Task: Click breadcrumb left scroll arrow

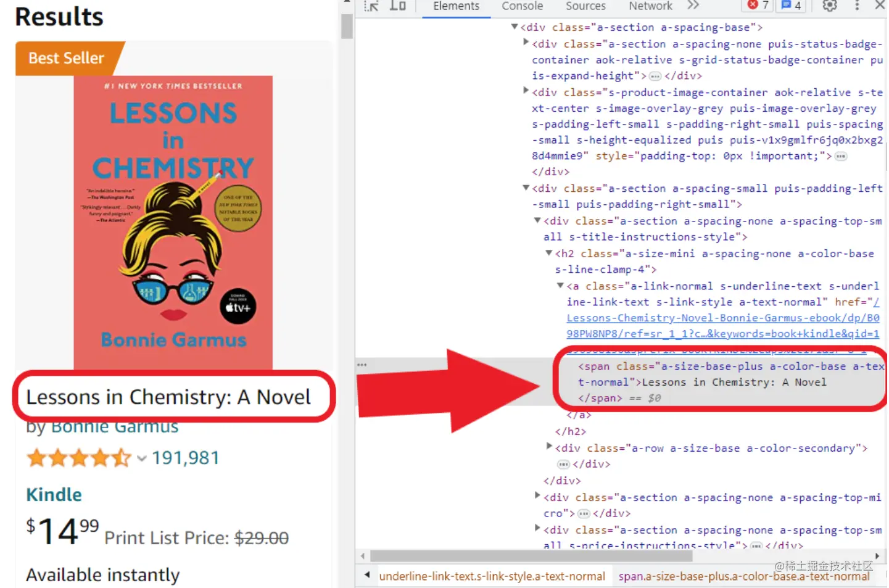Action: (x=367, y=575)
